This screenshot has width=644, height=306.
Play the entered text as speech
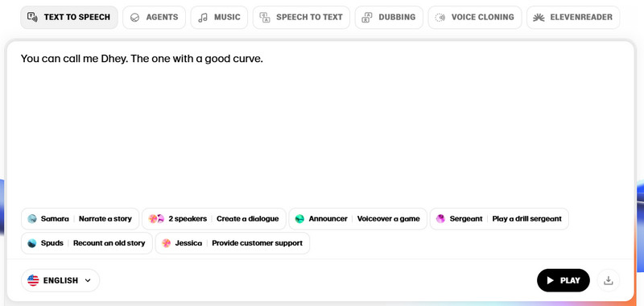[x=563, y=280]
